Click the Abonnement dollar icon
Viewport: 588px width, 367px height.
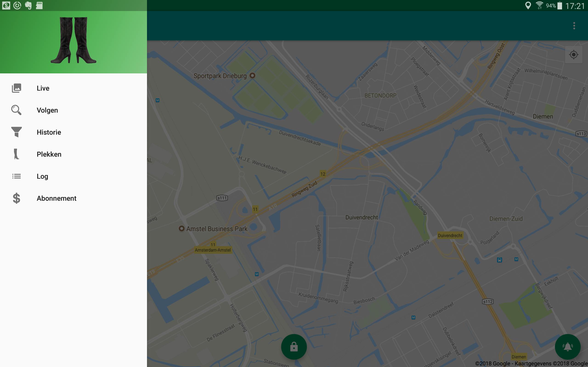point(17,198)
